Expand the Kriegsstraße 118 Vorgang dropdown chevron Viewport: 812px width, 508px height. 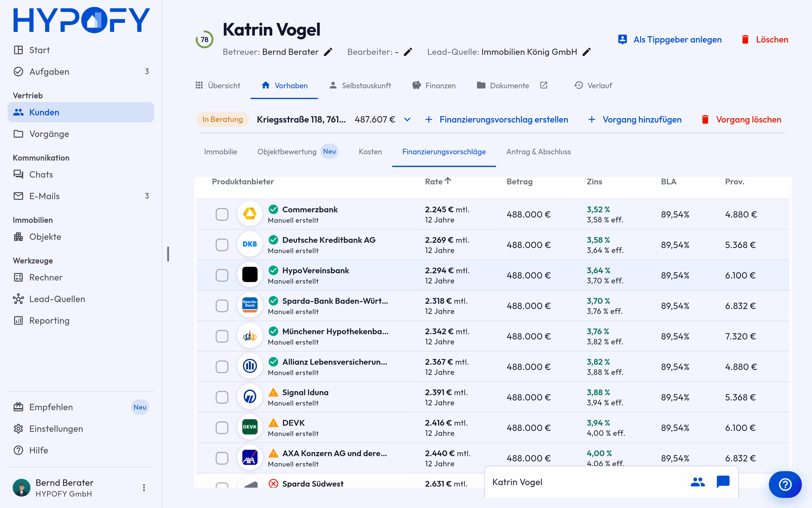click(x=407, y=120)
